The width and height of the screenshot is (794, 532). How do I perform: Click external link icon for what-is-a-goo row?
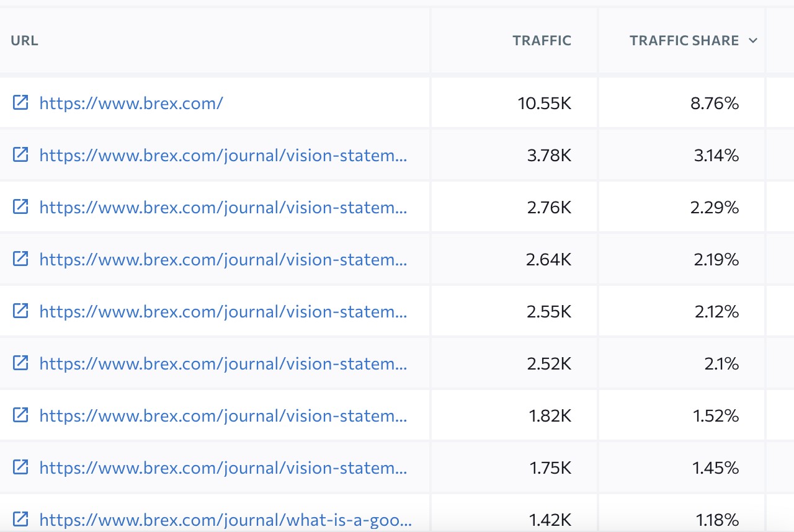tap(20, 518)
